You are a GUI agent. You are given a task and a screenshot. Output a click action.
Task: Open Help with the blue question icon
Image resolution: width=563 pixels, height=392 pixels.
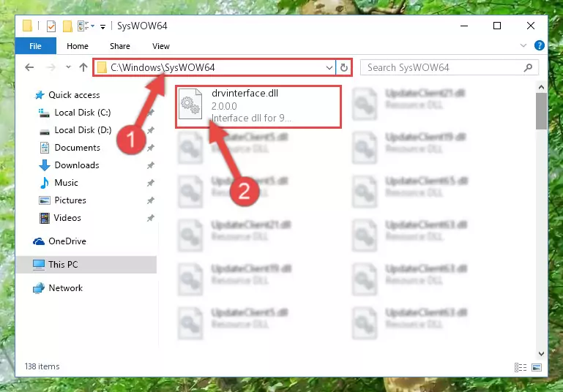pyautogui.click(x=539, y=45)
